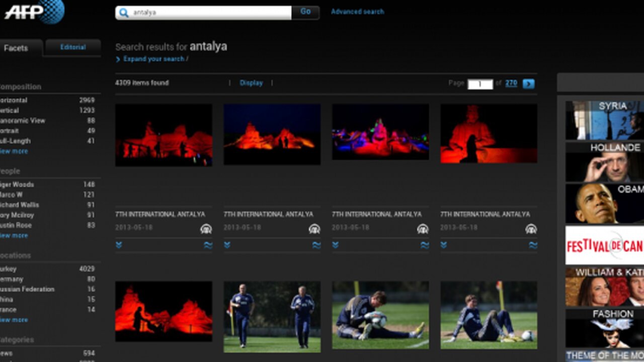The width and height of the screenshot is (644, 362).
Task: Expand details chevron under the third result
Action: pos(336,245)
